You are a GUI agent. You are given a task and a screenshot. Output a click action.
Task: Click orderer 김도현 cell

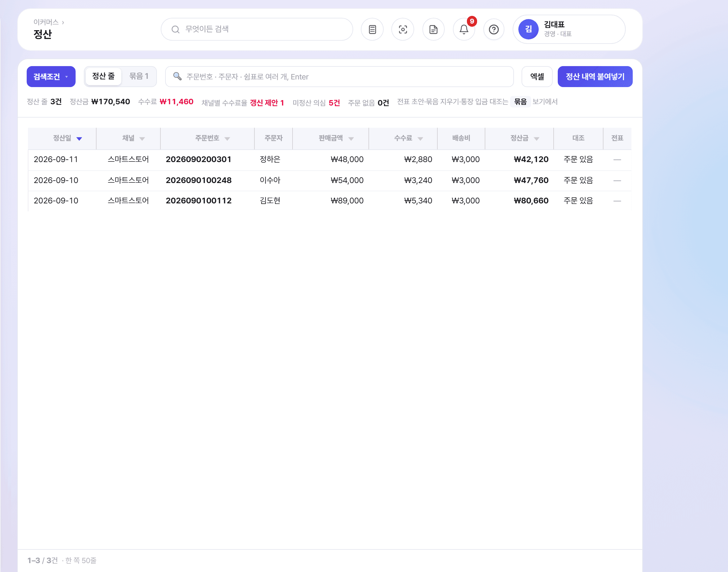270,201
